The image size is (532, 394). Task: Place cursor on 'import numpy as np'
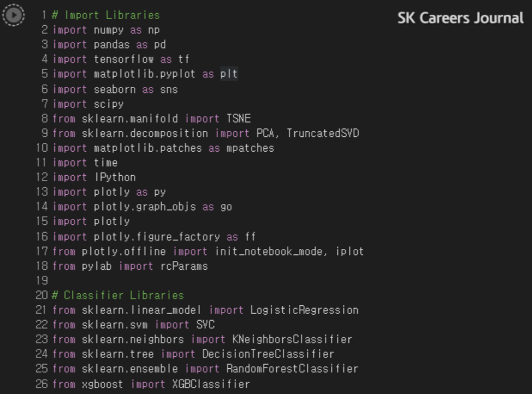tap(106, 30)
